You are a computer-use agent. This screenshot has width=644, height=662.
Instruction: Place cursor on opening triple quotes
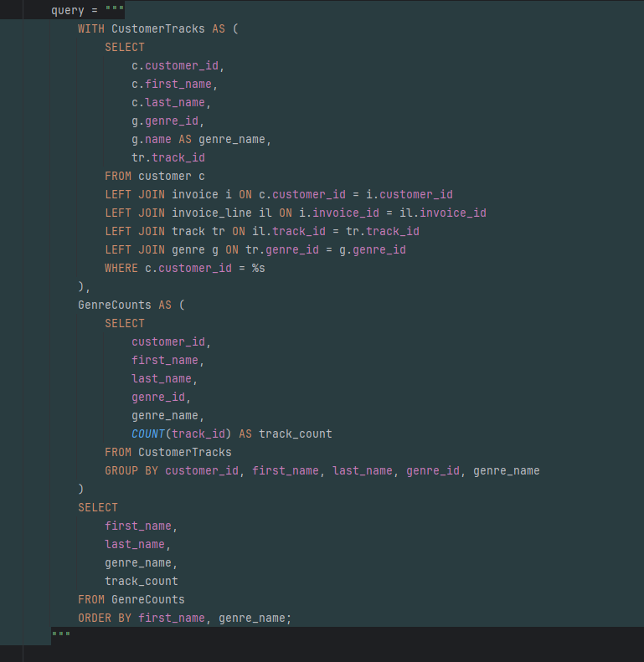(114, 10)
